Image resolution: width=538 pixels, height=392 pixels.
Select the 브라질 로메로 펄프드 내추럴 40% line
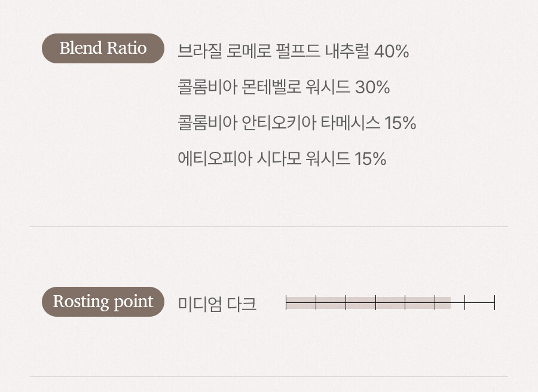pyautogui.click(x=293, y=51)
